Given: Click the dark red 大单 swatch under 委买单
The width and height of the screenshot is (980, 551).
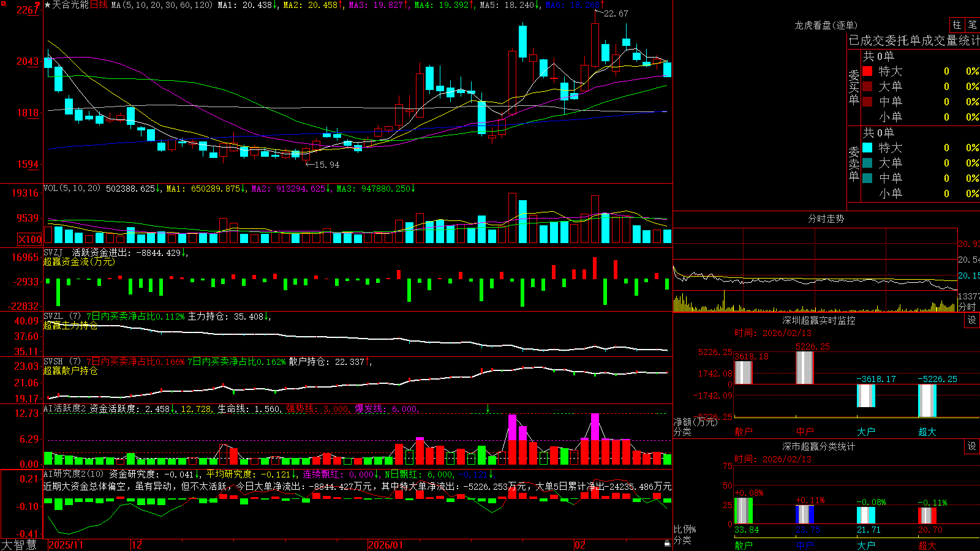Looking at the screenshot, I should coord(867,86).
